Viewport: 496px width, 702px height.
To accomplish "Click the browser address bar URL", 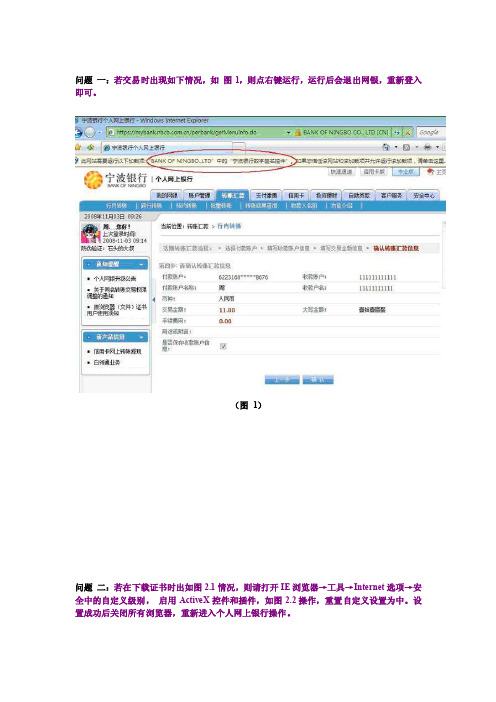I will pos(186,133).
